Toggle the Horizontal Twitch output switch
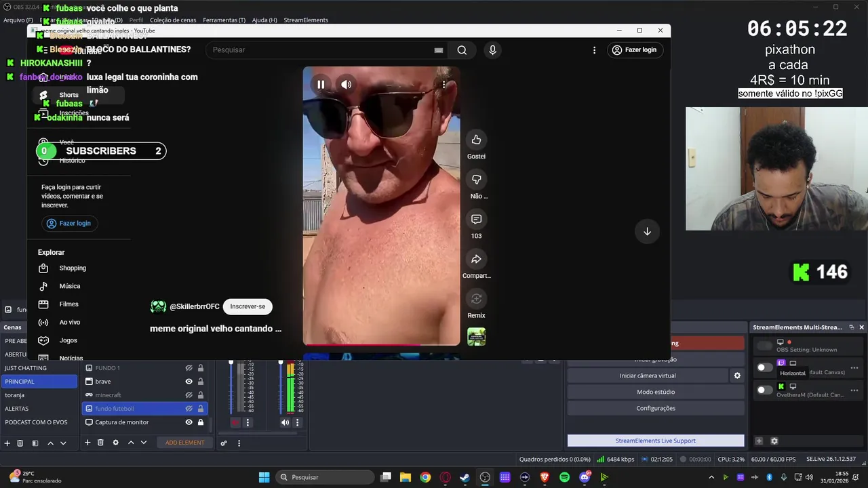 [764, 367]
